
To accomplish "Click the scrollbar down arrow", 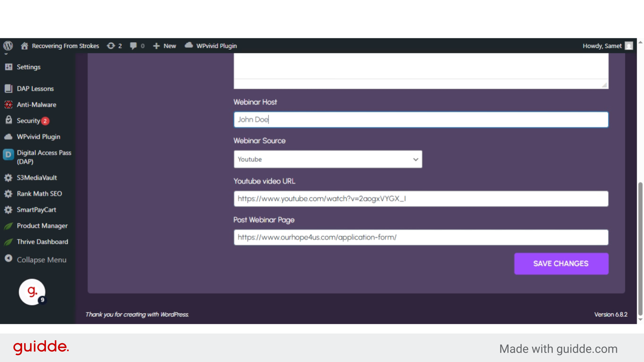I will point(640,319).
